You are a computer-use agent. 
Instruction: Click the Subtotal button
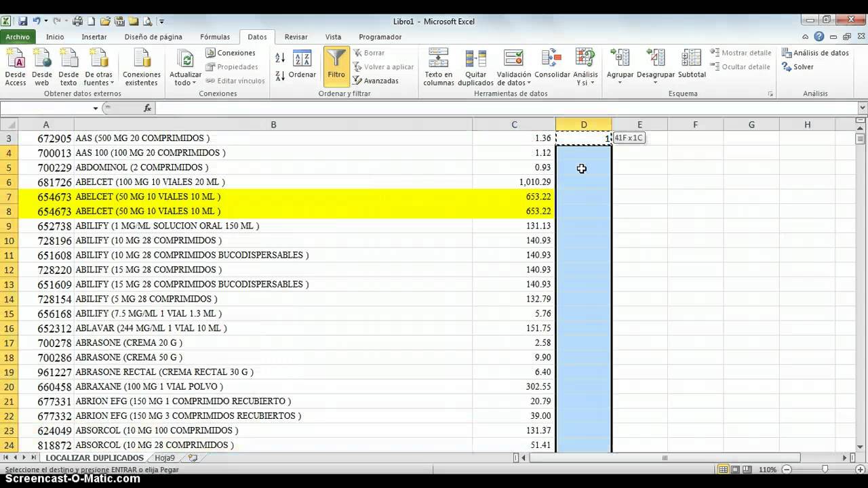(692, 64)
